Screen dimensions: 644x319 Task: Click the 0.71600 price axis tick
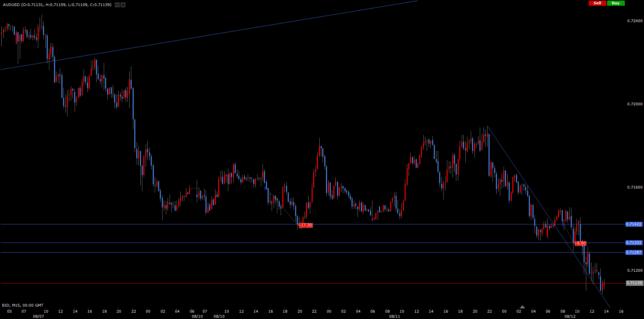point(635,187)
